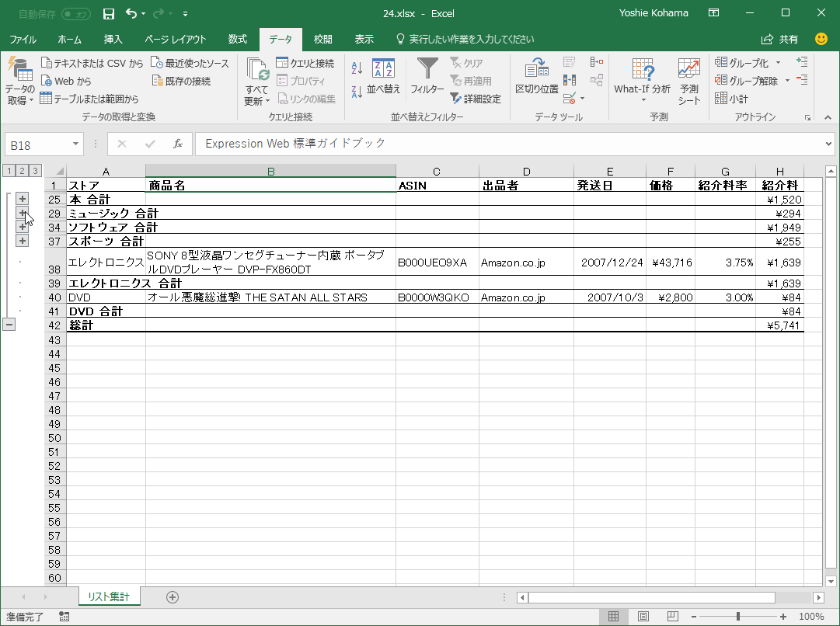Click the Flash Fill icon
Screen dimensions: 840x626
click(x=570, y=63)
